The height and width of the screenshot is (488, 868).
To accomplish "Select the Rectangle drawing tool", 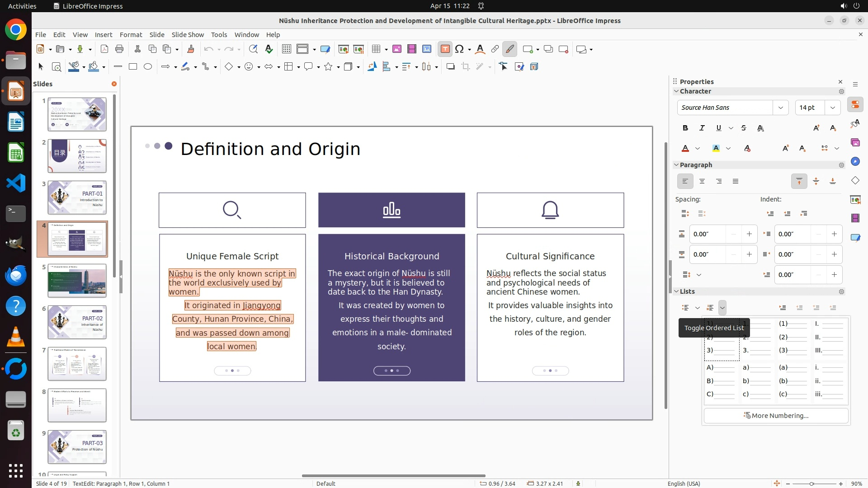I will coord(132,67).
